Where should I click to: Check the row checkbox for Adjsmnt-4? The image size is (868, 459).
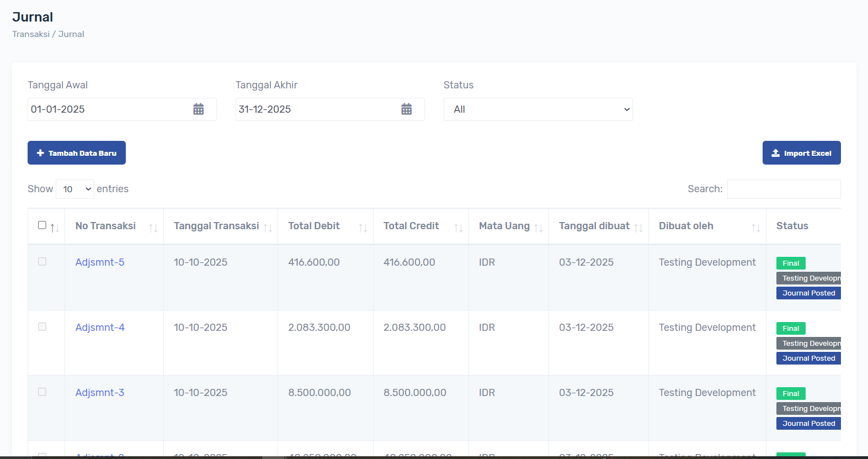coord(42,327)
